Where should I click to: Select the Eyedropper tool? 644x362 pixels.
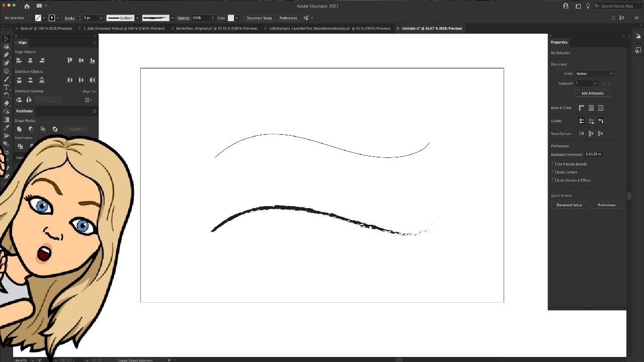(x=7, y=128)
